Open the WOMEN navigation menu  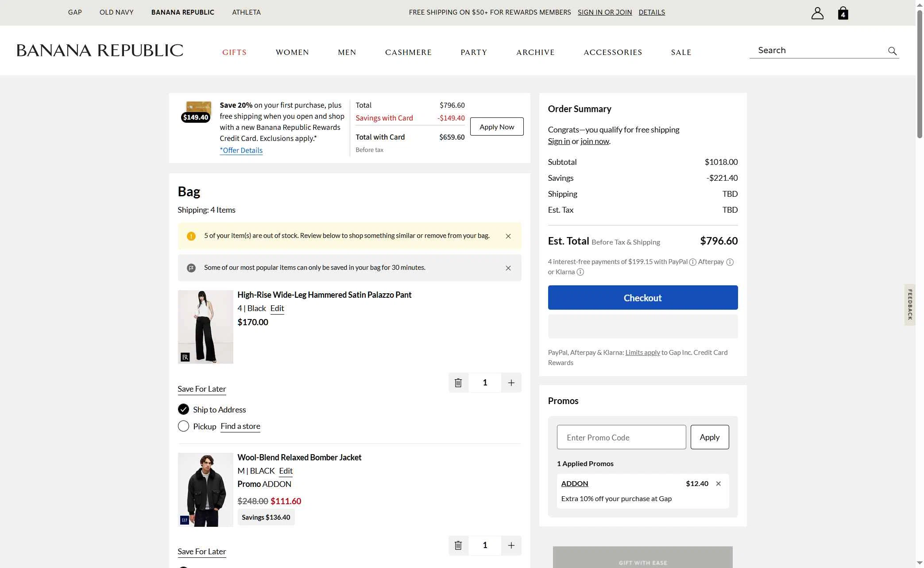tap(292, 52)
